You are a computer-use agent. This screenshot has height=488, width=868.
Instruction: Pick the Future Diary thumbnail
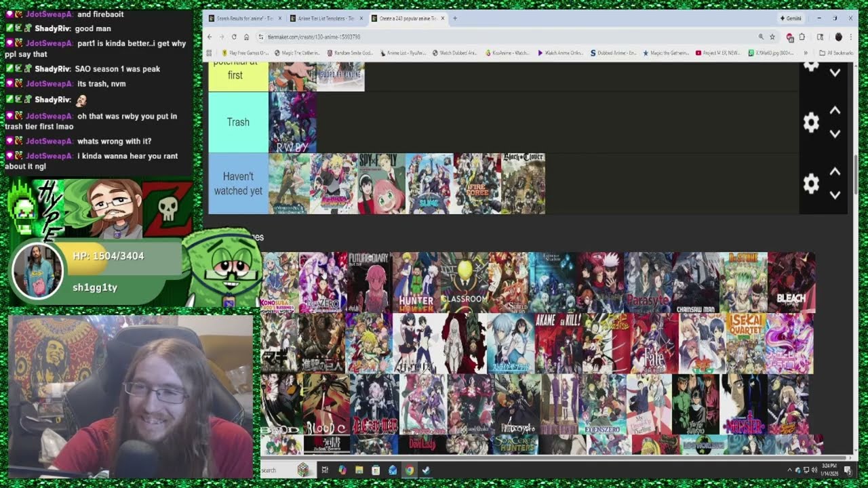tap(370, 283)
